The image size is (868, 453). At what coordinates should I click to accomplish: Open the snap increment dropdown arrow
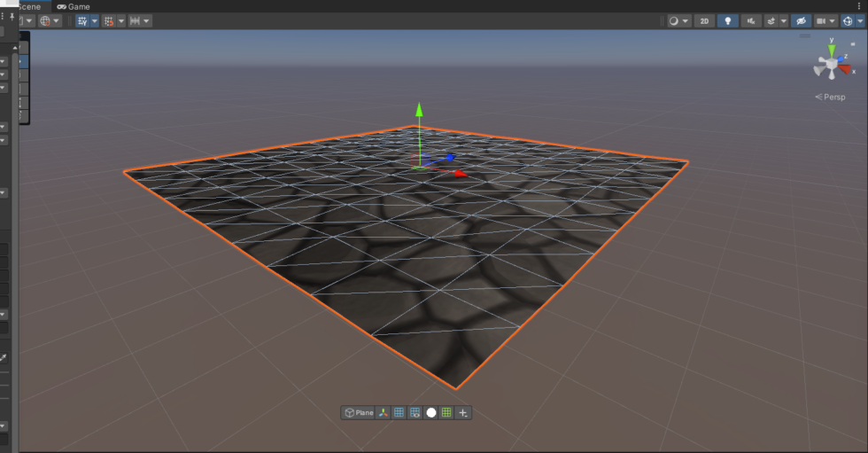click(x=121, y=21)
